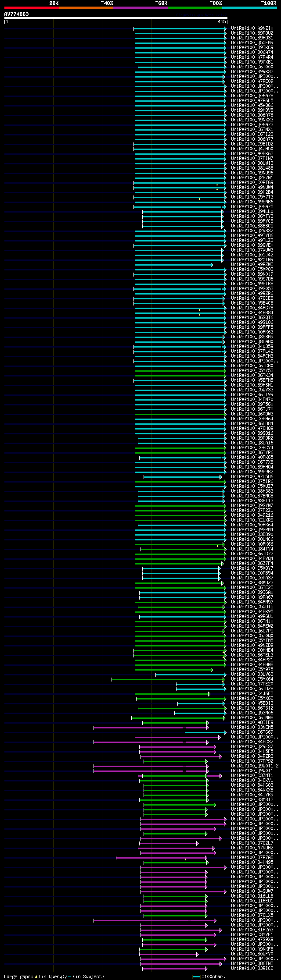The height and width of the screenshot is (980, 281).
Task: Open hit UniRef100_A7P4R4
Action: pyautogui.click(x=252, y=57)
